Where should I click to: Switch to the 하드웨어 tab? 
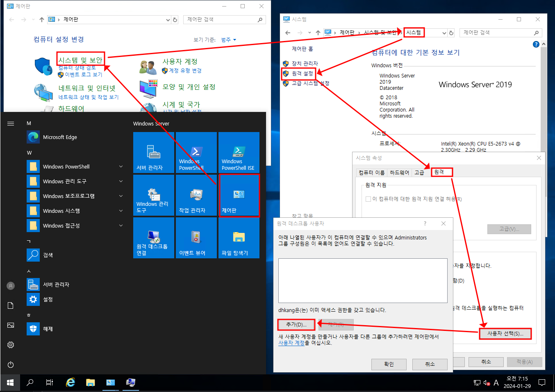pyautogui.click(x=399, y=173)
